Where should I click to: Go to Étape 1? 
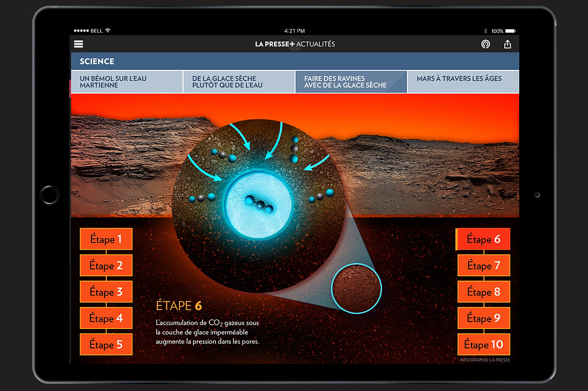[106, 239]
